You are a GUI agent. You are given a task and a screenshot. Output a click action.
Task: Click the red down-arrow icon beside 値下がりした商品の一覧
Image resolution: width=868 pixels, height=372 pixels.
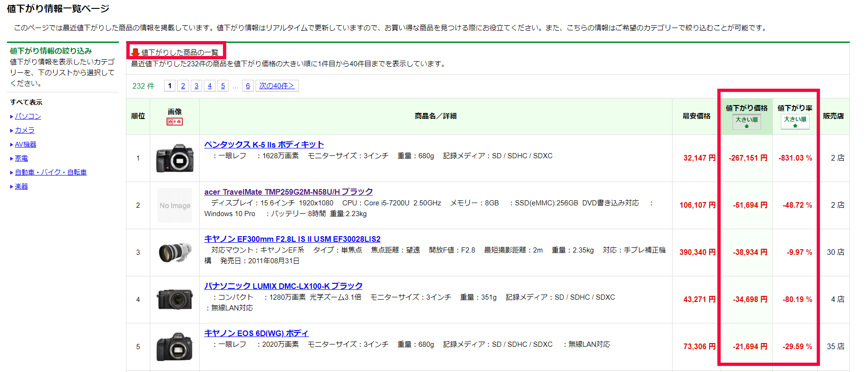click(135, 52)
